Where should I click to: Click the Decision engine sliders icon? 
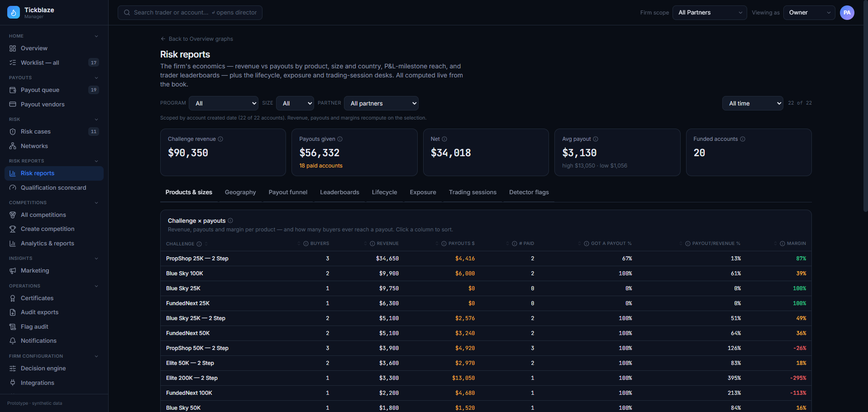[x=13, y=369]
